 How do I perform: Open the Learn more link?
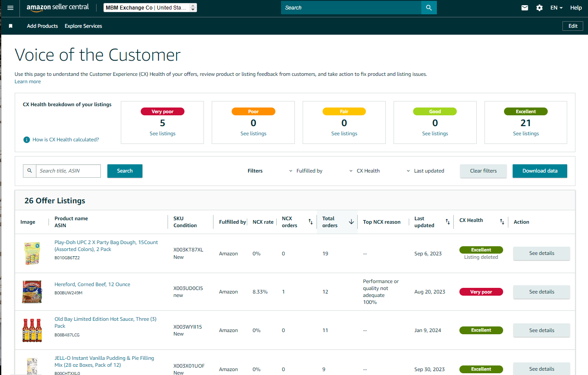pos(28,82)
